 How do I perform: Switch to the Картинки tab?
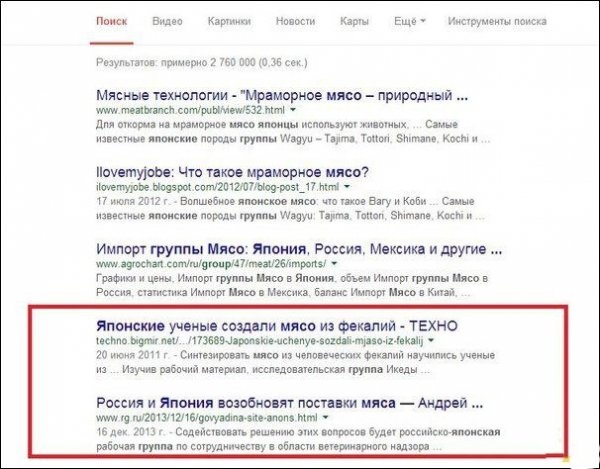229,21
